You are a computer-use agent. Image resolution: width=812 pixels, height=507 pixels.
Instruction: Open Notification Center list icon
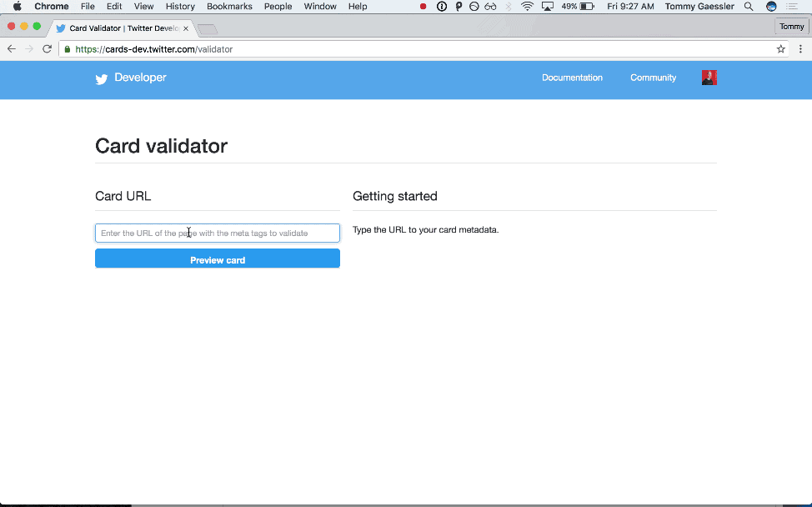coord(792,6)
